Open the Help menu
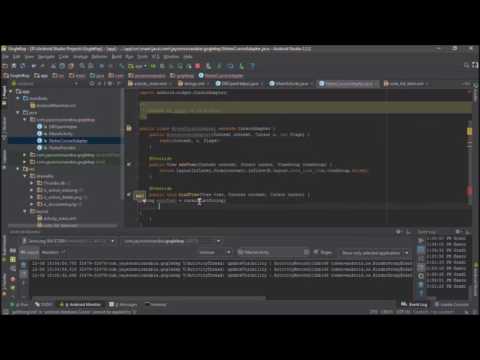This screenshot has height=360, width=480. [188, 57]
